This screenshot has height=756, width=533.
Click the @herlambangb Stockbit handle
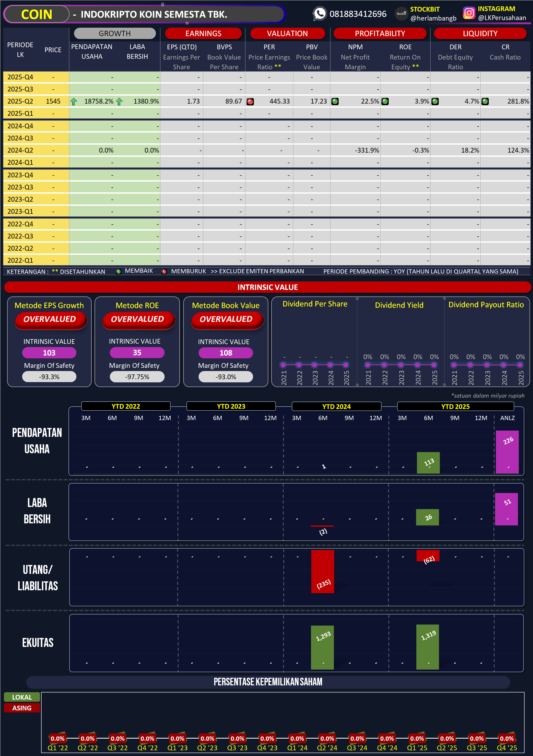(433, 18)
